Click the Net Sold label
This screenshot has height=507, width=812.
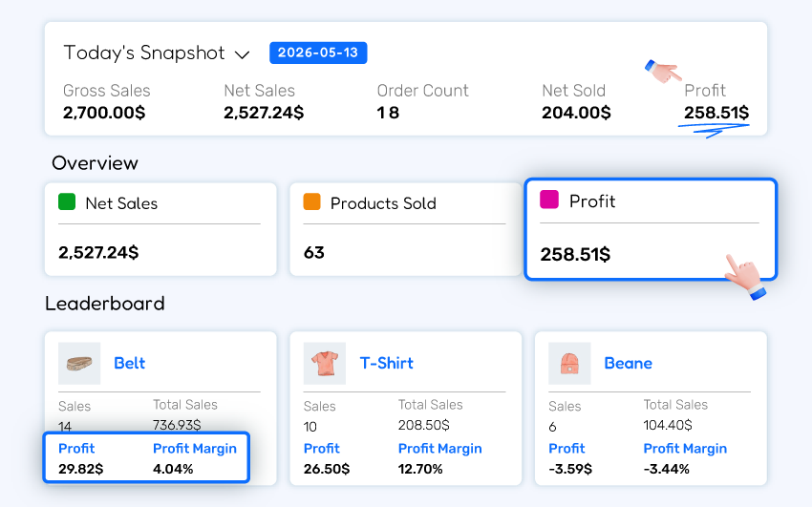[574, 91]
